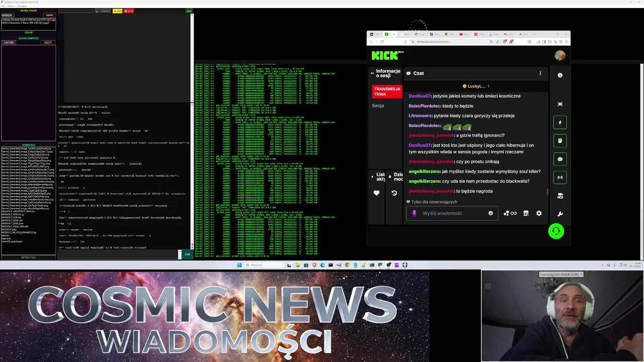
Task: Click the history icon in moderator actions panel
Action: [394, 193]
